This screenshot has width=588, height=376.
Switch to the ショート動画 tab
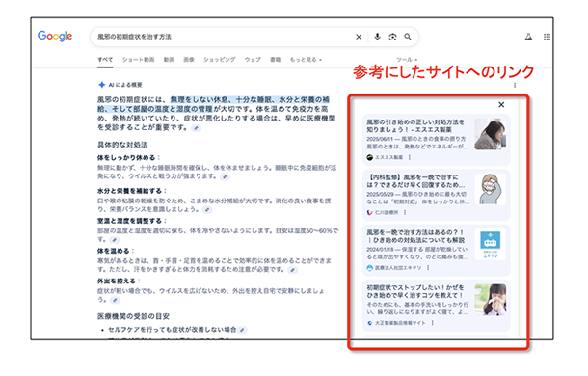pyautogui.click(x=139, y=59)
